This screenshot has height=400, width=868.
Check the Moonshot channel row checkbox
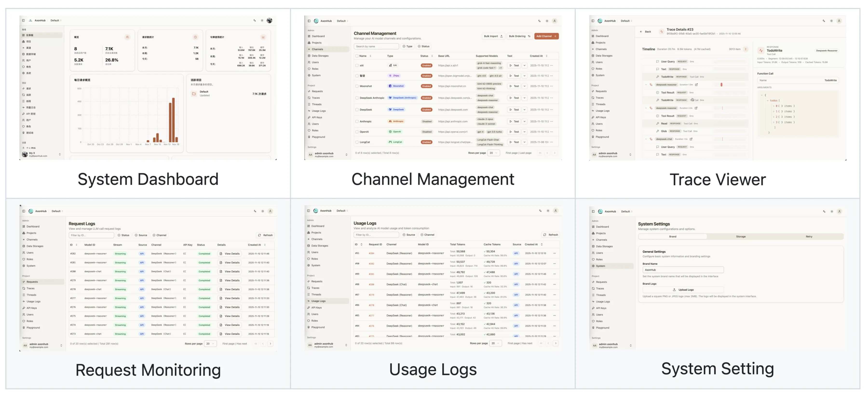point(357,86)
